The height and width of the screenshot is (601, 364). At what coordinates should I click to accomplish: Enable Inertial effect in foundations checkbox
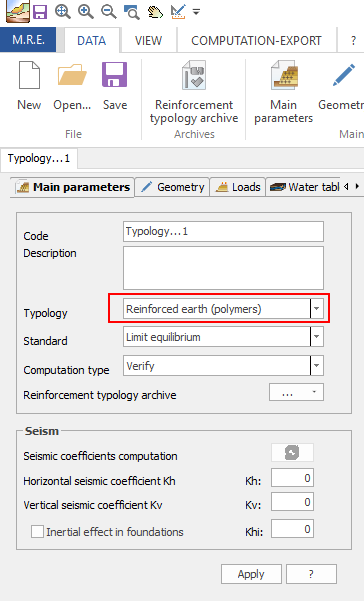coord(37,532)
